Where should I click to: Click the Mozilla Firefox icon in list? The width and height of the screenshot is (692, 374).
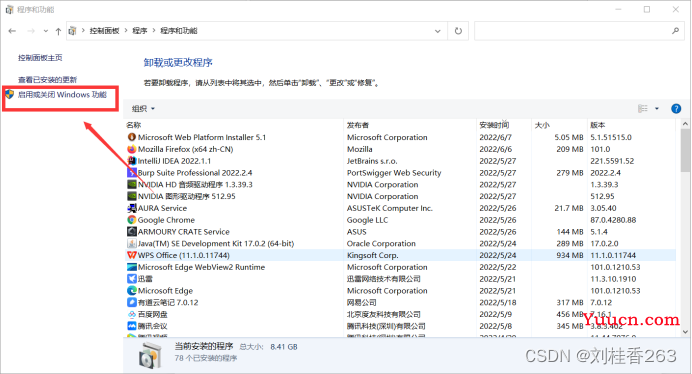(x=132, y=149)
